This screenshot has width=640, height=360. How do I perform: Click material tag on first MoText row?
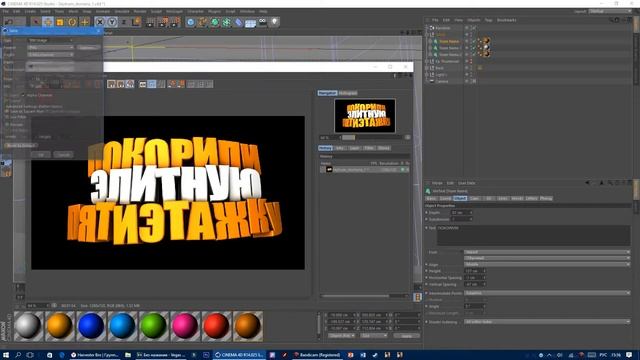(x=487, y=41)
